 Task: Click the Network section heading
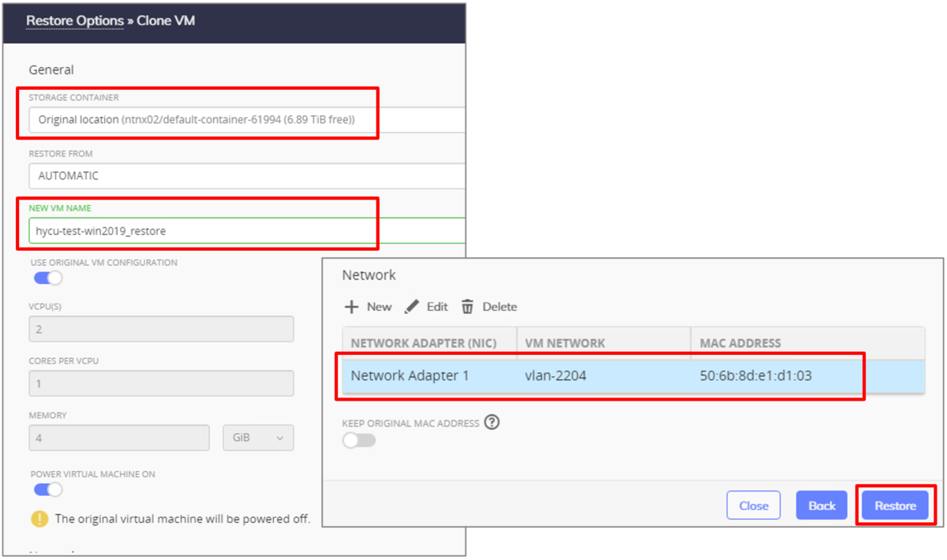pyautogui.click(x=369, y=274)
